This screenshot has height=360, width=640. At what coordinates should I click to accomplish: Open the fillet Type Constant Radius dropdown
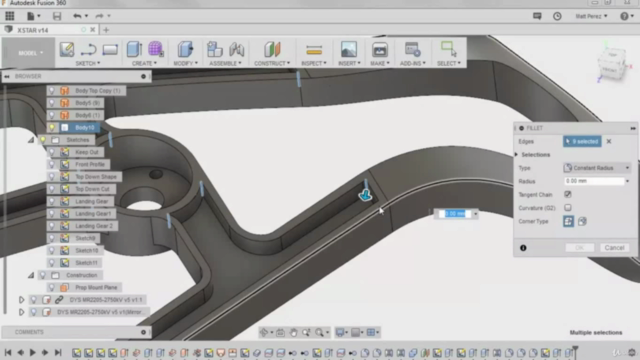(597, 168)
